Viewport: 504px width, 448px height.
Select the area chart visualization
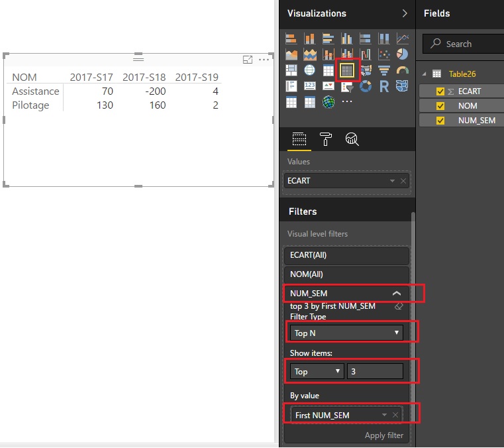tap(291, 54)
